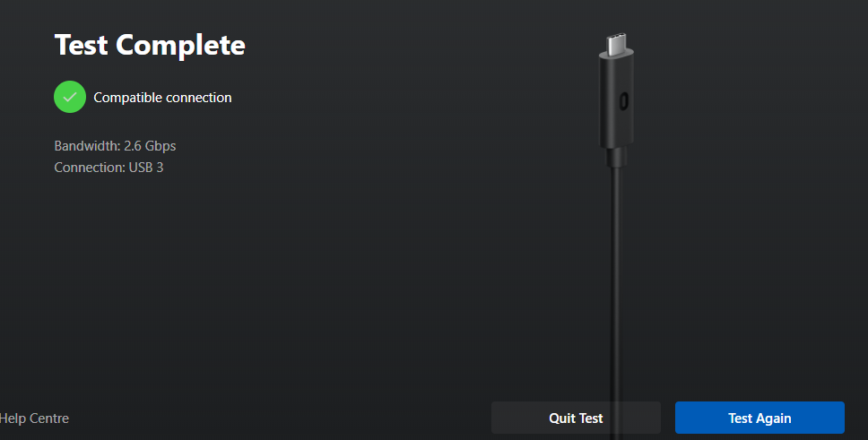Click the Bandwidth: 2.6 Gbps line
This screenshot has height=440, width=868.
115,146
